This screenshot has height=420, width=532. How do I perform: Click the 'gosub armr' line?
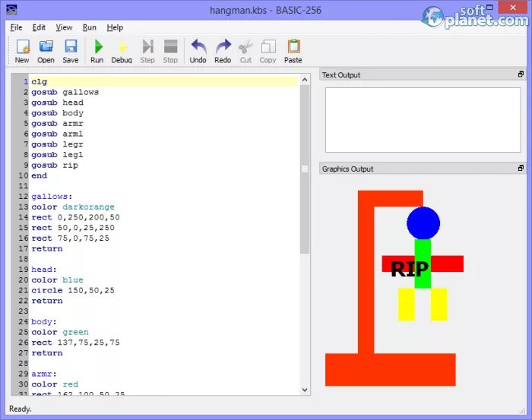pyautogui.click(x=57, y=123)
